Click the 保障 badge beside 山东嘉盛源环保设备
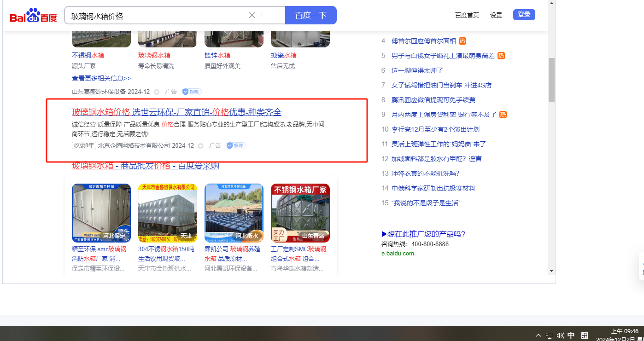 tap(192, 92)
